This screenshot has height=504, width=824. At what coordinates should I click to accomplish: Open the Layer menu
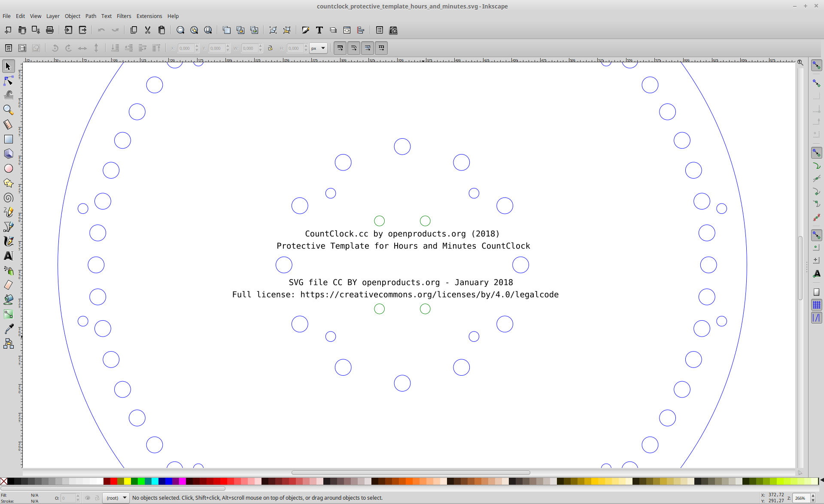pyautogui.click(x=53, y=16)
